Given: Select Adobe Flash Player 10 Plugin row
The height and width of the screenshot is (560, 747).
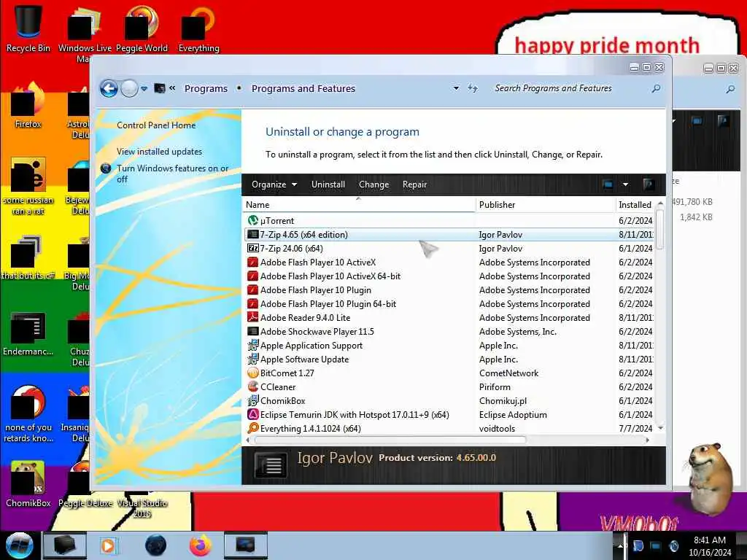Looking at the screenshot, I should click(449, 290).
